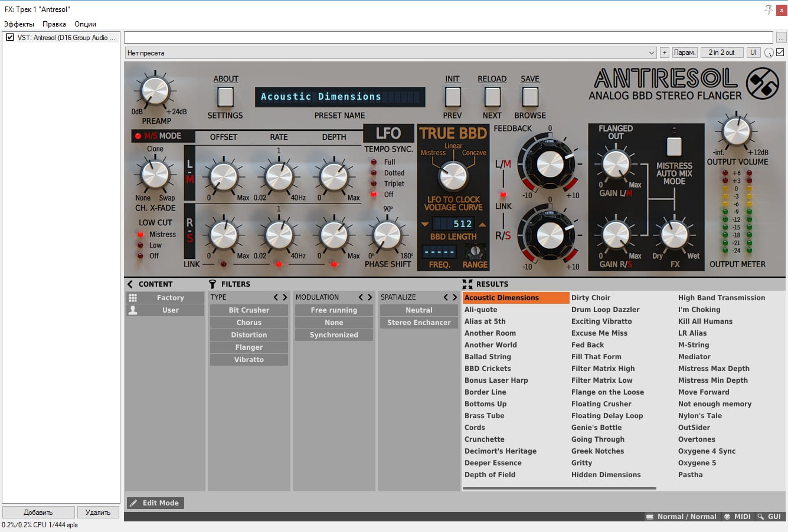
Task: Select User content bank
Action: pos(165,310)
